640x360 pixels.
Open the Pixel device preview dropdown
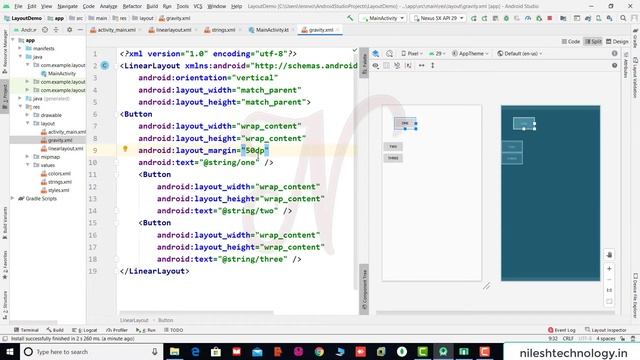(411, 53)
